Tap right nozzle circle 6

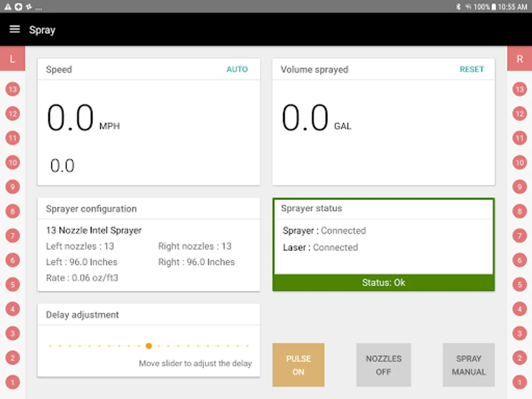point(520,260)
